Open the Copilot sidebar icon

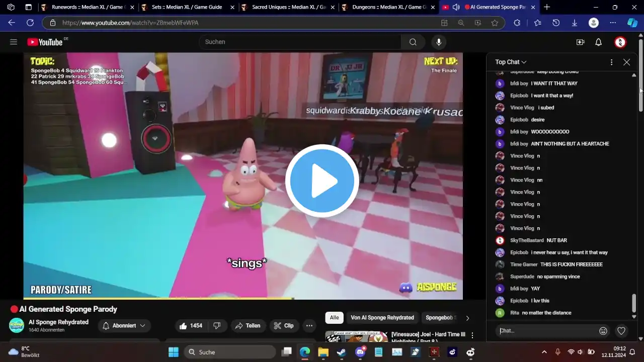coord(632,23)
